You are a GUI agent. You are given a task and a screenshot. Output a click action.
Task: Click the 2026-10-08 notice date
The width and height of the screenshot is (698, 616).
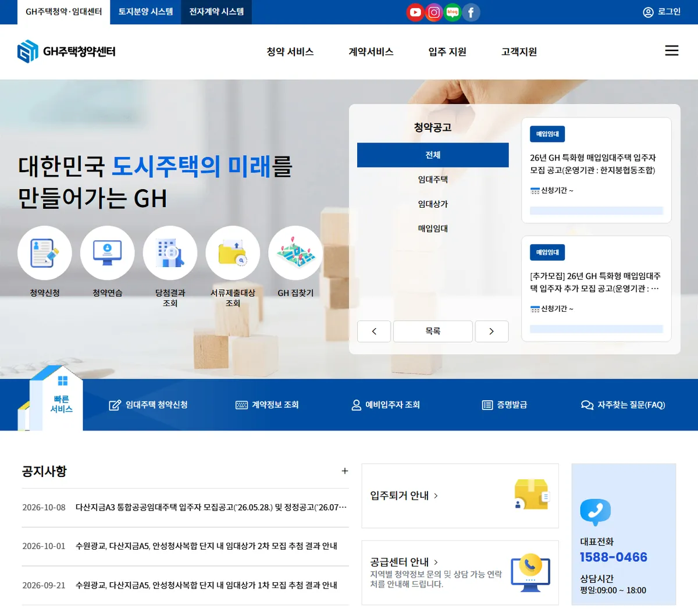pyautogui.click(x=44, y=507)
